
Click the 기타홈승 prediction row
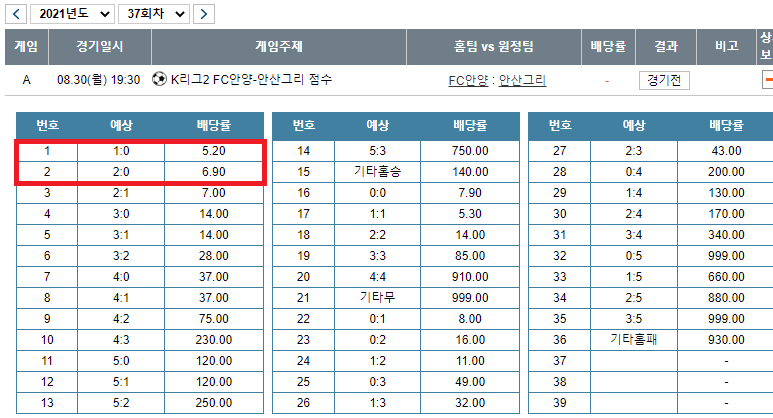377,172
